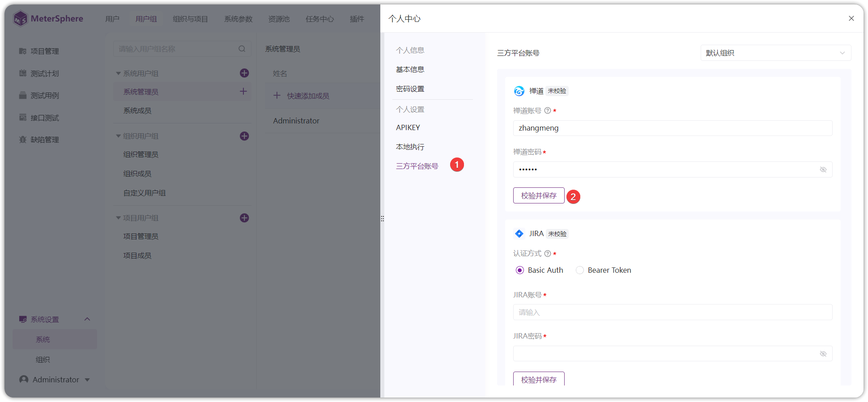Switch to the 组织与项目 top tab

[x=190, y=19]
